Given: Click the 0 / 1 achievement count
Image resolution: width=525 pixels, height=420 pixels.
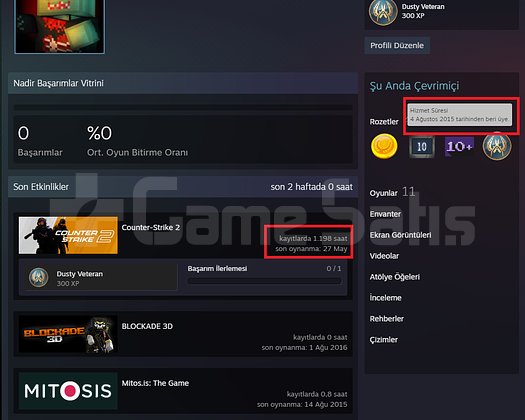Looking at the screenshot, I should (334, 269).
